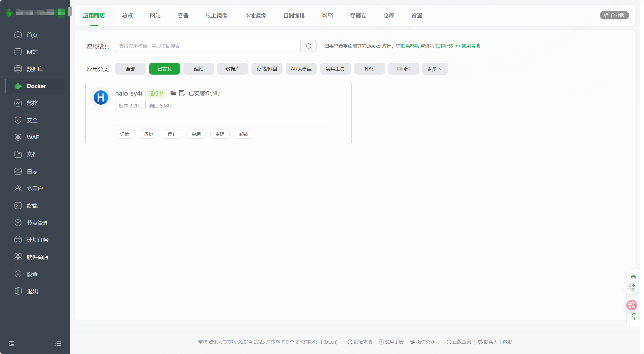Screen dimensions: 644x354
Task: Open the WAF section from the sidebar
Action: pyautogui.click(x=32, y=137)
